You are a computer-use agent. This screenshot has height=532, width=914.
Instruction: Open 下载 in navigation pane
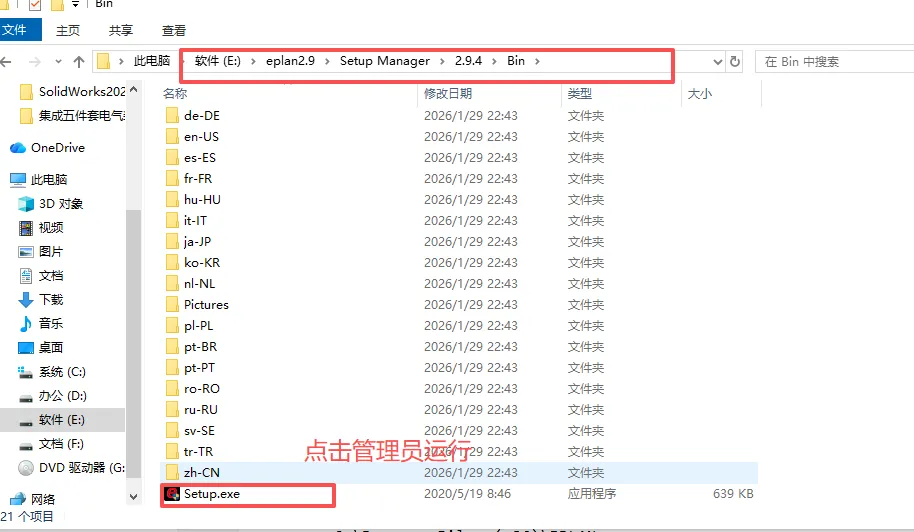(41, 300)
